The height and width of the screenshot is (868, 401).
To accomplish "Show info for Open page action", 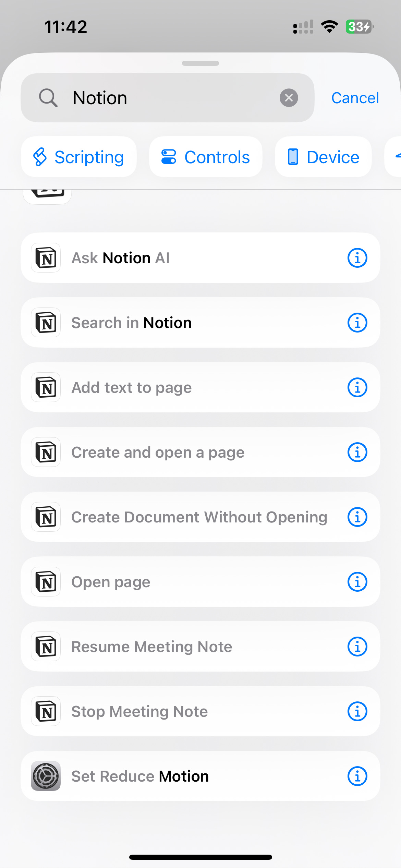I will (357, 582).
